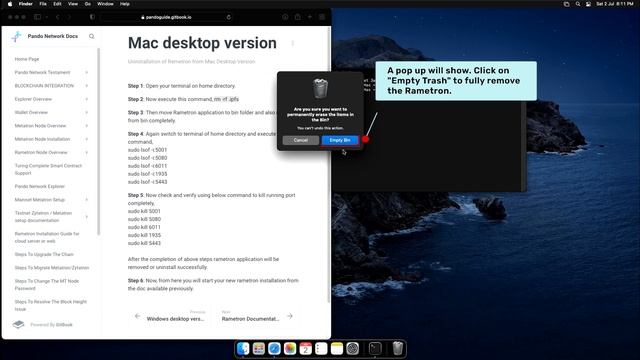Open the Apple menu
Screen dimensions: 640x360
(10, 4)
